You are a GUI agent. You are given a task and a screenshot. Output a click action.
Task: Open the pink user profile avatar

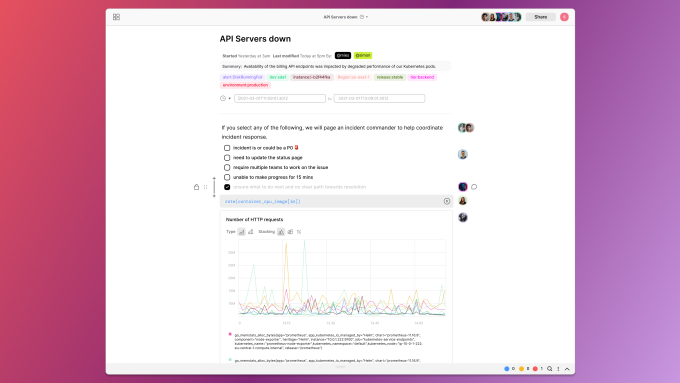(x=564, y=17)
